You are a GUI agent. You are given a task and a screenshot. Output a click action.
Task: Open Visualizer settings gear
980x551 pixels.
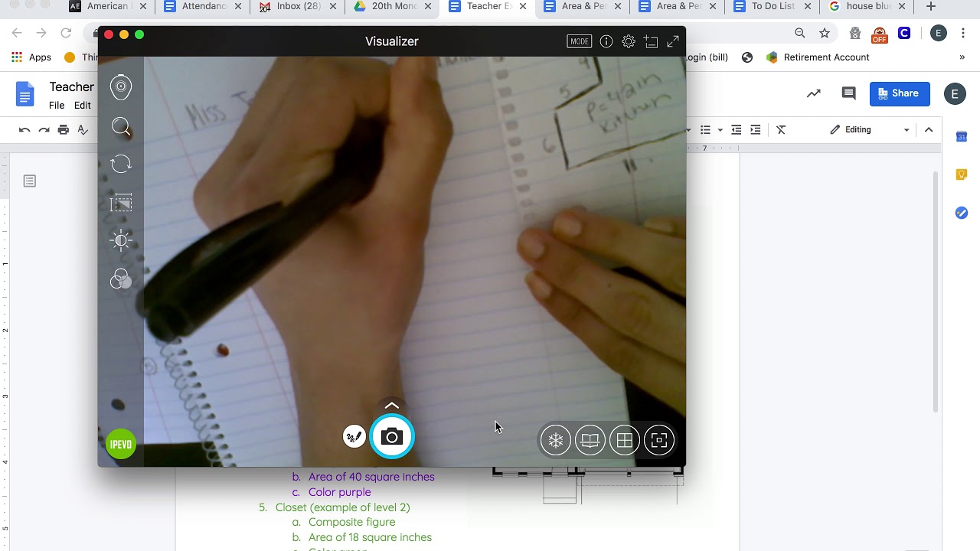point(629,41)
